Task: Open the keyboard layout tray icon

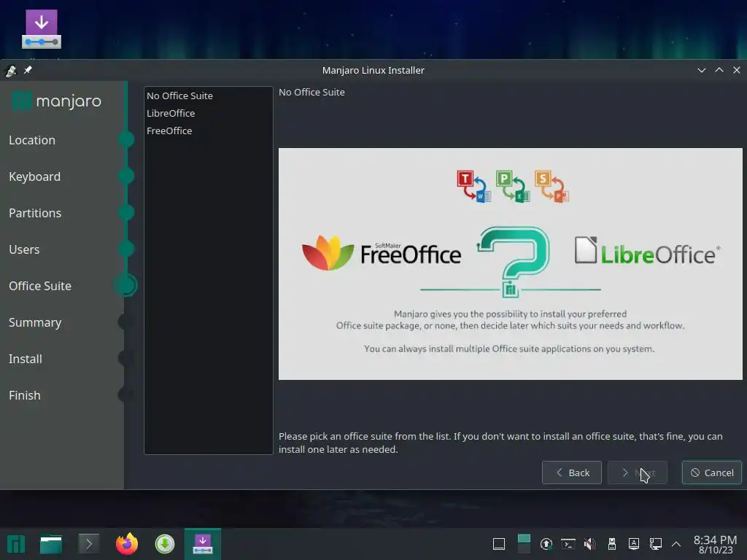Action: coord(634,544)
